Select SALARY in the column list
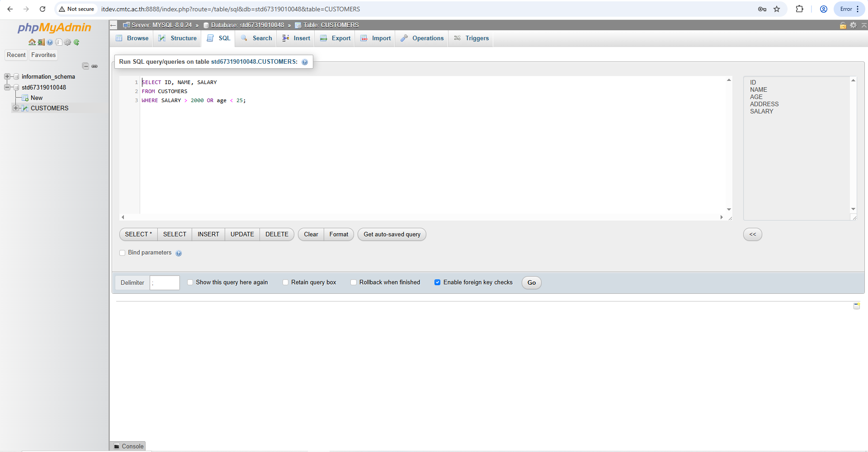Viewport: 868px width, 452px height. tap(761, 111)
